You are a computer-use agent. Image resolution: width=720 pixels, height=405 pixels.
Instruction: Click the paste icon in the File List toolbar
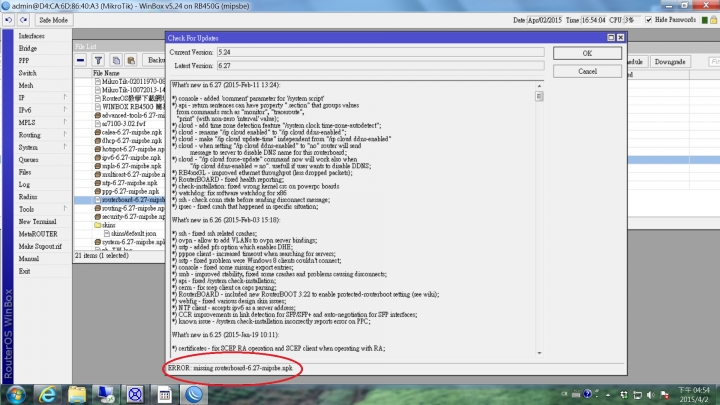(x=131, y=60)
